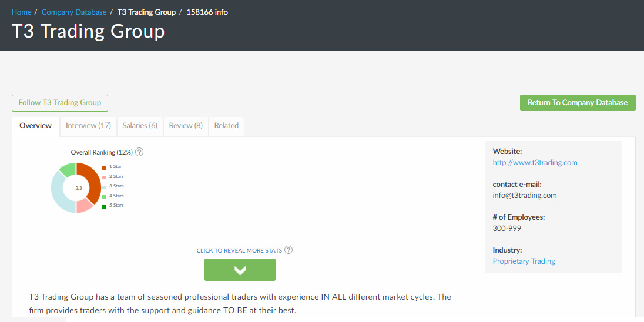Switch to the Salaries (6) tab

coord(140,126)
